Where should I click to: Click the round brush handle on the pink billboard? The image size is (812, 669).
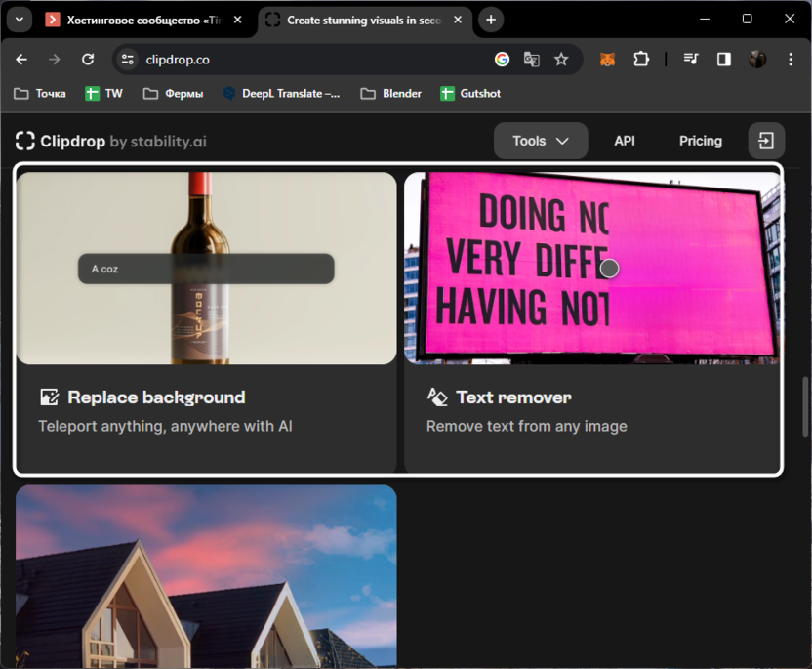click(x=609, y=268)
